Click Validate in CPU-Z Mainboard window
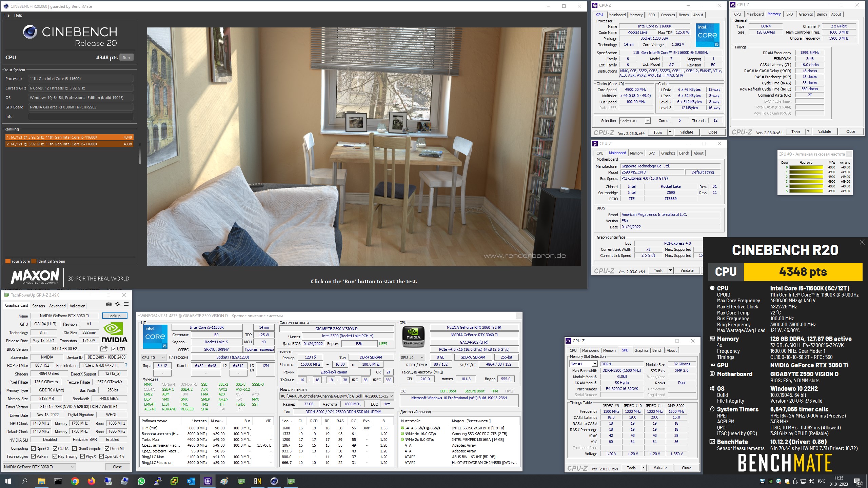The image size is (868, 488). 687,270
